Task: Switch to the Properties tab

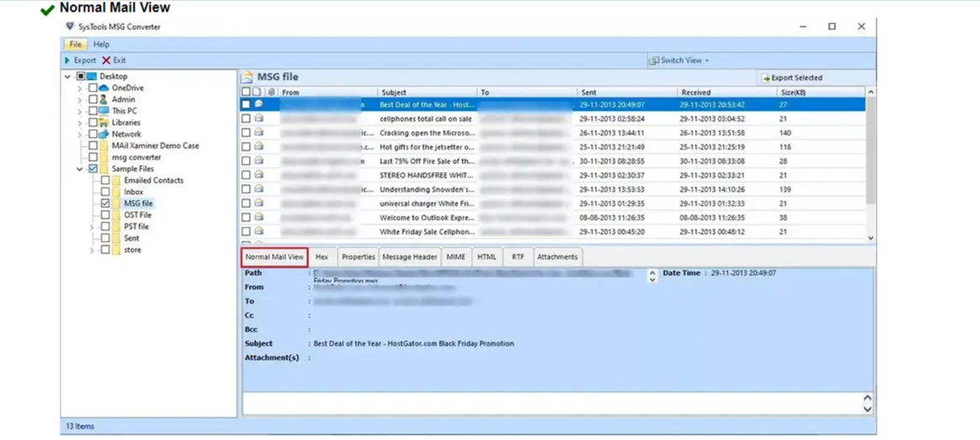Action: (x=358, y=256)
